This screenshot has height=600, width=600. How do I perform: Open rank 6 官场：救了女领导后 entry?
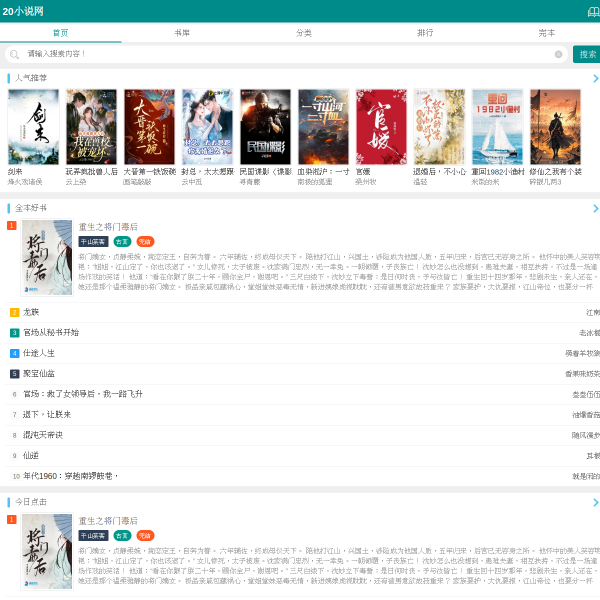(x=83, y=394)
